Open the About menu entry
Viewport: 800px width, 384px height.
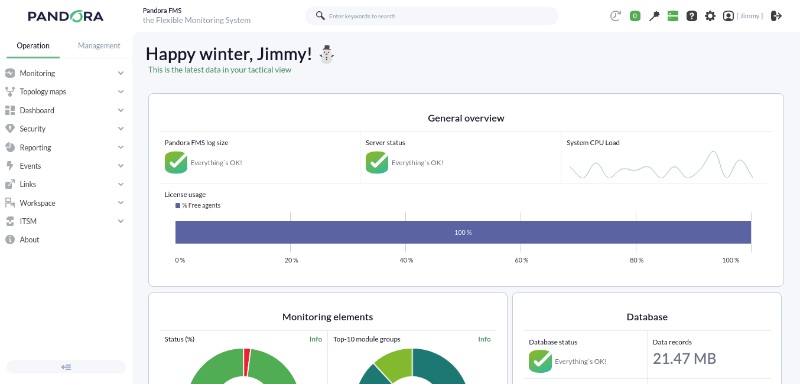(x=29, y=240)
